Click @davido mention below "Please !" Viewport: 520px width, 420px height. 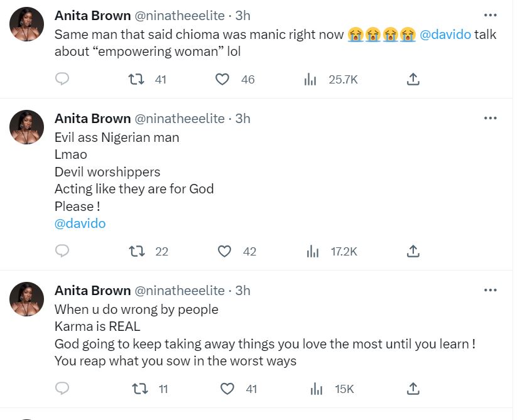click(x=80, y=223)
